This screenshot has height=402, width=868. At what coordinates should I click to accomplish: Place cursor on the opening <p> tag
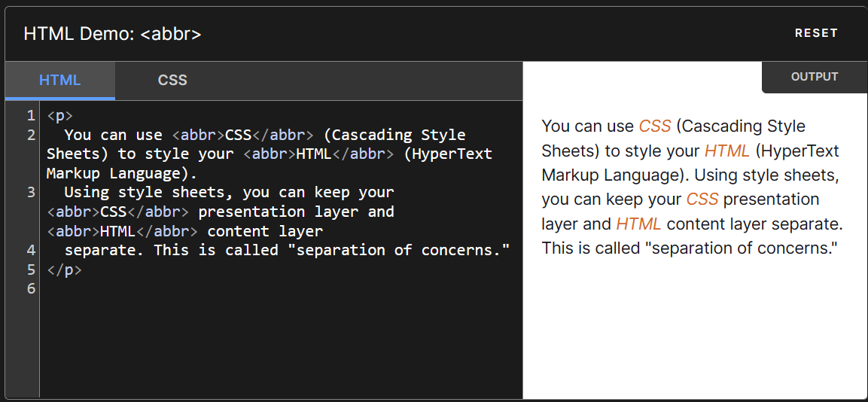pyautogui.click(x=59, y=116)
